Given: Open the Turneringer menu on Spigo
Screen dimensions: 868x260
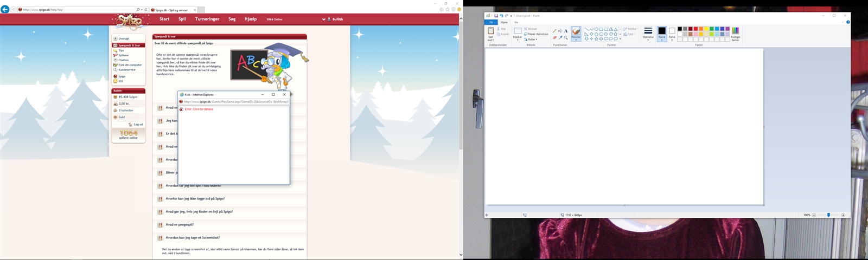Looking at the screenshot, I should point(207,19).
